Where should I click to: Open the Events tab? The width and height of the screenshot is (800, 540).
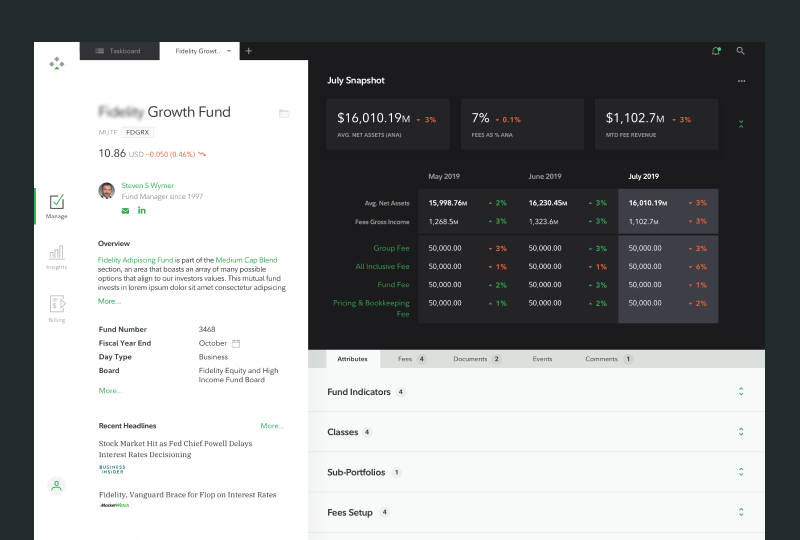tap(542, 359)
